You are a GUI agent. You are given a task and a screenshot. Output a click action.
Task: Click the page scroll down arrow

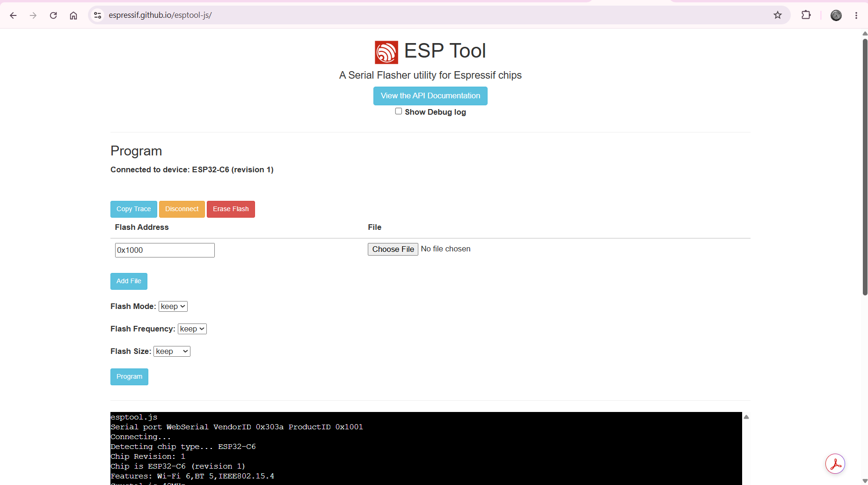pyautogui.click(x=865, y=481)
